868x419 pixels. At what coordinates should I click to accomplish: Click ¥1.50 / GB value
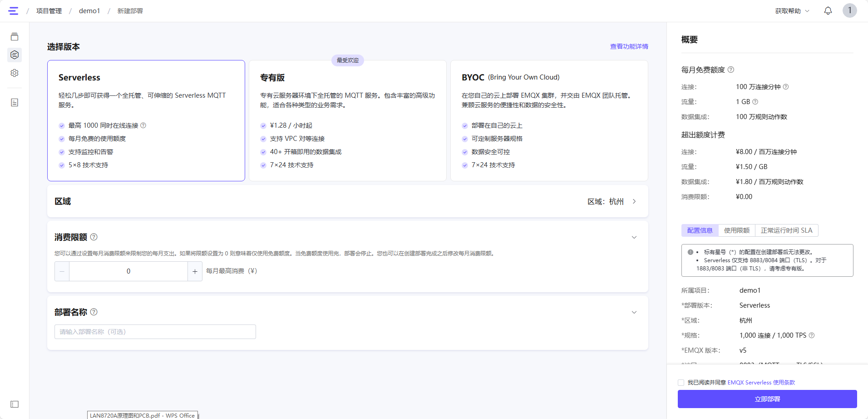[x=752, y=167]
